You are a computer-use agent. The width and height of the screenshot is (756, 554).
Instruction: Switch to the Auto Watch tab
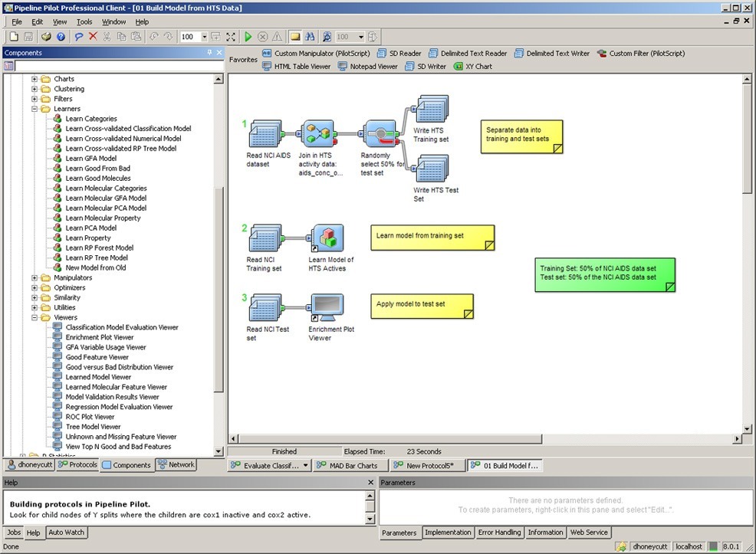click(x=67, y=533)
